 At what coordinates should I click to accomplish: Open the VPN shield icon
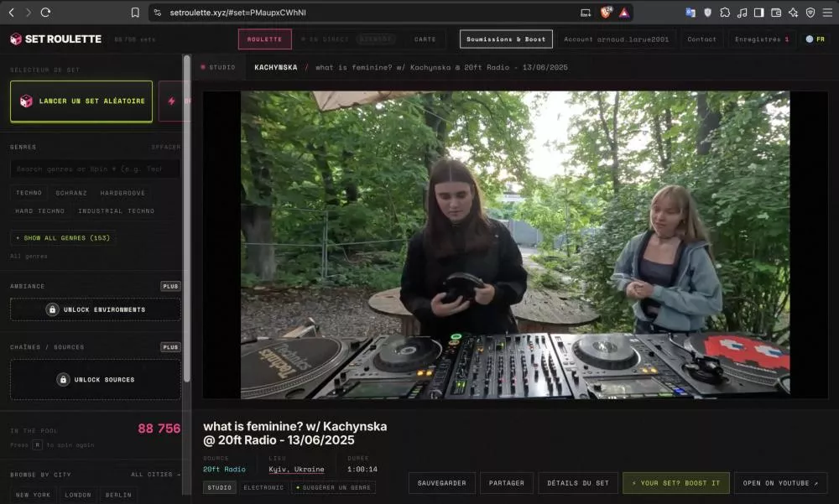(810, 13)
